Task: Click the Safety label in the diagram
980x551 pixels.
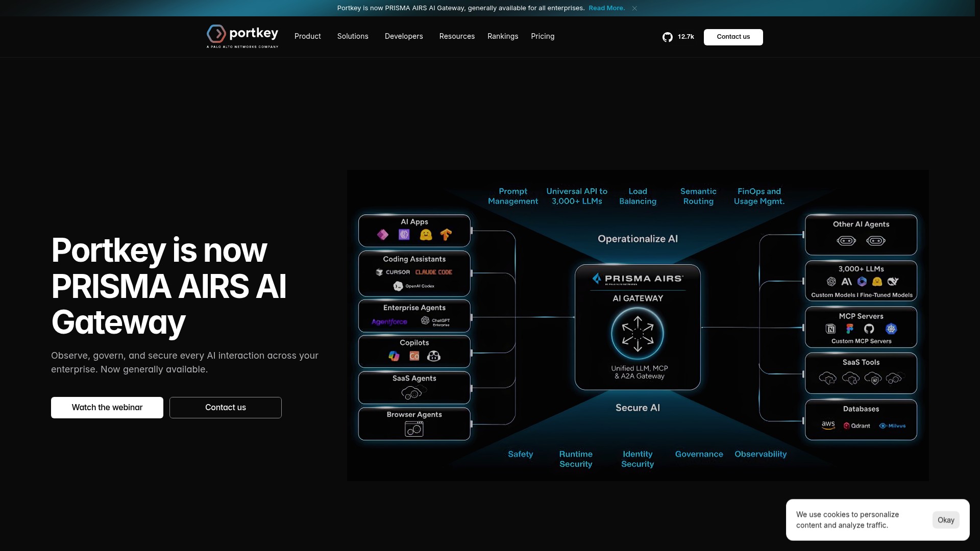Action: tap(521, 454)
